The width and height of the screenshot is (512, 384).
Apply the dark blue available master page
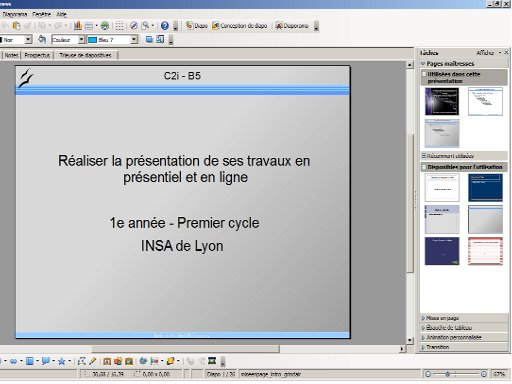pos(485,188)
